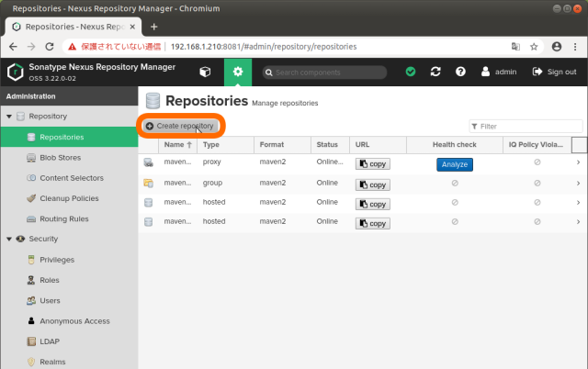
Task: Expand the first maven repository row arrow
Action: 578,163
